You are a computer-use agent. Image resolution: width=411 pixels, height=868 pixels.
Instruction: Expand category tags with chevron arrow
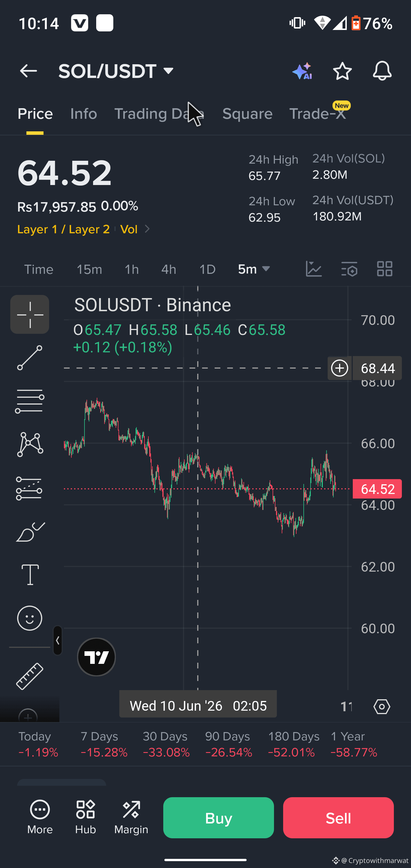point(147,229)
